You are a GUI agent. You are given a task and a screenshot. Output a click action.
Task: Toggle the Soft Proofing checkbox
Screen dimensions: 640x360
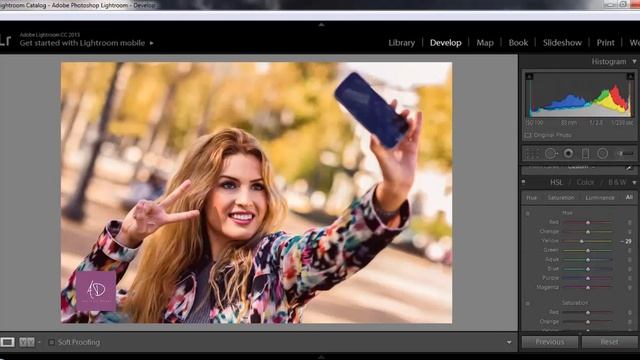click(51, 342)
